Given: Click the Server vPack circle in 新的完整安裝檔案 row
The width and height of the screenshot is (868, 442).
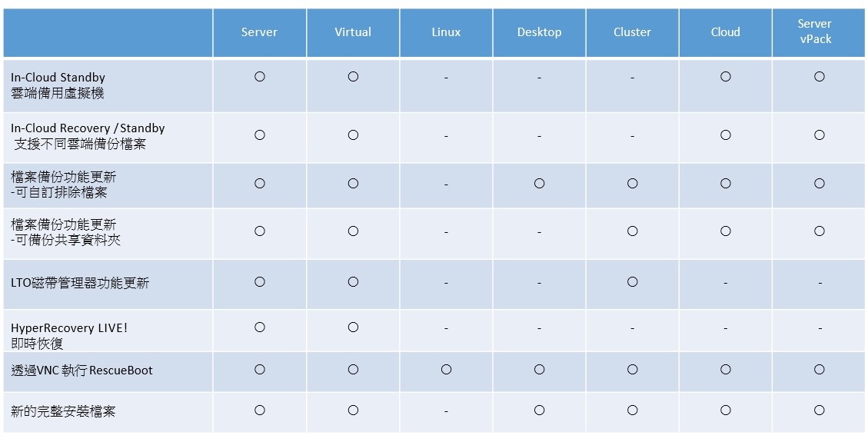Looking at the screenshot, I should [820, 410].
